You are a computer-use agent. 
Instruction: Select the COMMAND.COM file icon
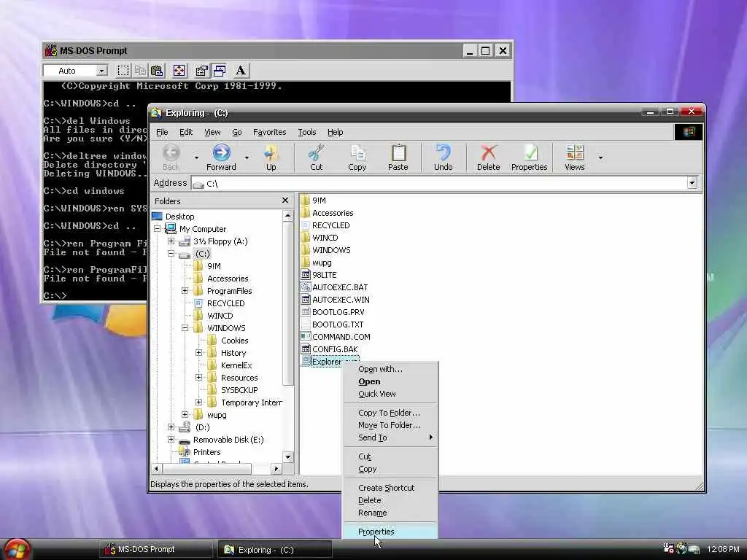306,337
